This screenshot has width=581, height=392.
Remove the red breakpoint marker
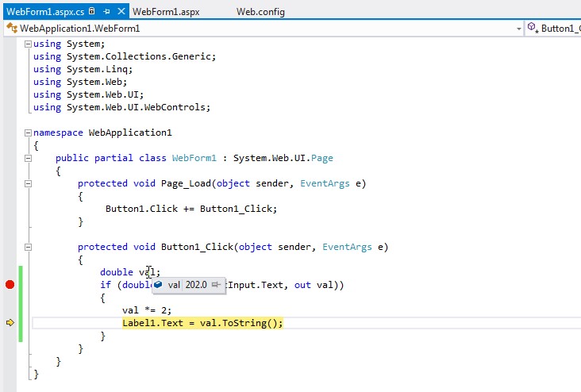pyautogui.click(x=10, y=285)
